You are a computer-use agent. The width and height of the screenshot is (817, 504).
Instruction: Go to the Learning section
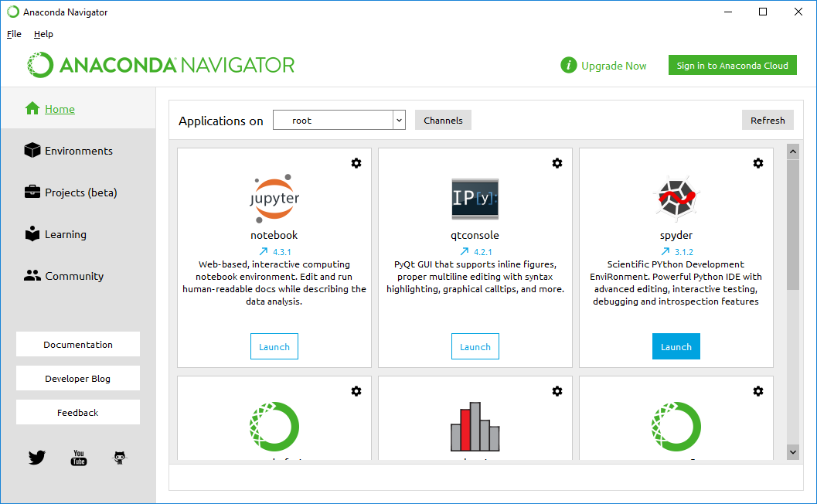pos(65,234)
